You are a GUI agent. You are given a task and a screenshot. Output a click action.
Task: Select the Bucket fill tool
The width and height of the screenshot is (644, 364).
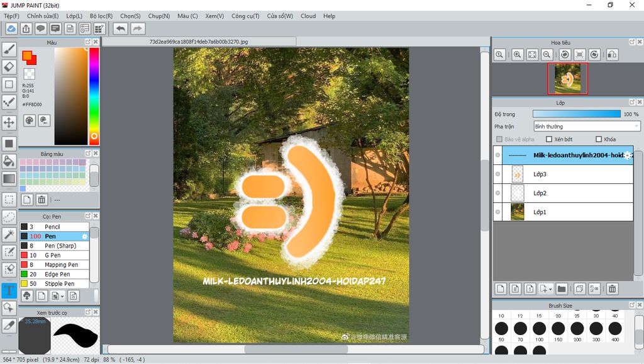point(9,161)
